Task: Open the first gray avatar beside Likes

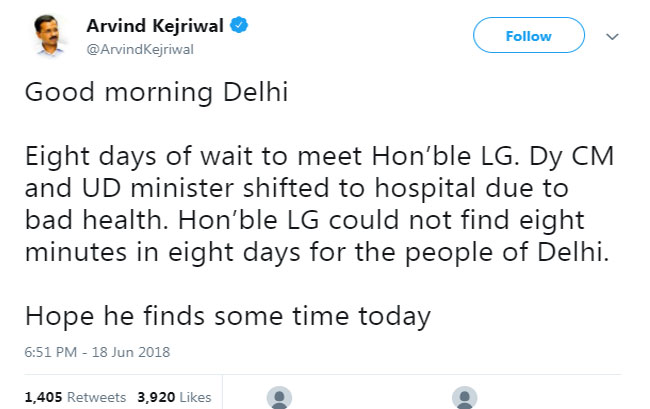Action: pyautogui.click(x=281, y=397)
